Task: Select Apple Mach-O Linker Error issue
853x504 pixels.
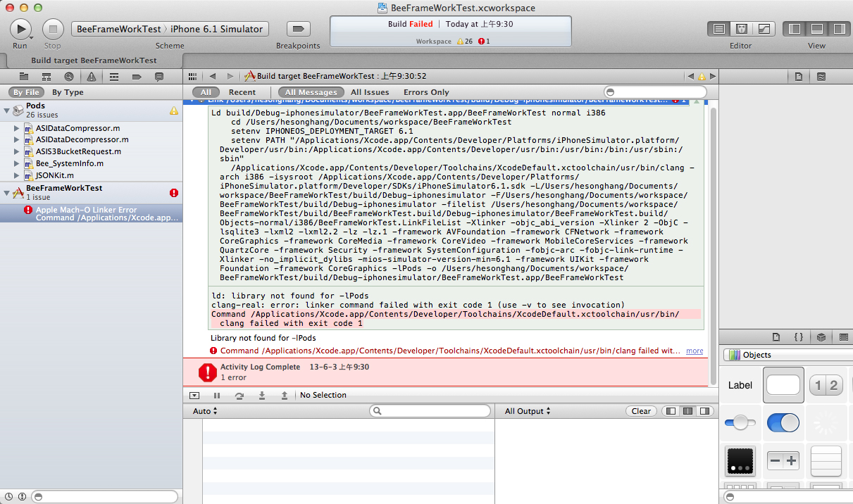Action: pyautogui.click(x=92, y=214)
